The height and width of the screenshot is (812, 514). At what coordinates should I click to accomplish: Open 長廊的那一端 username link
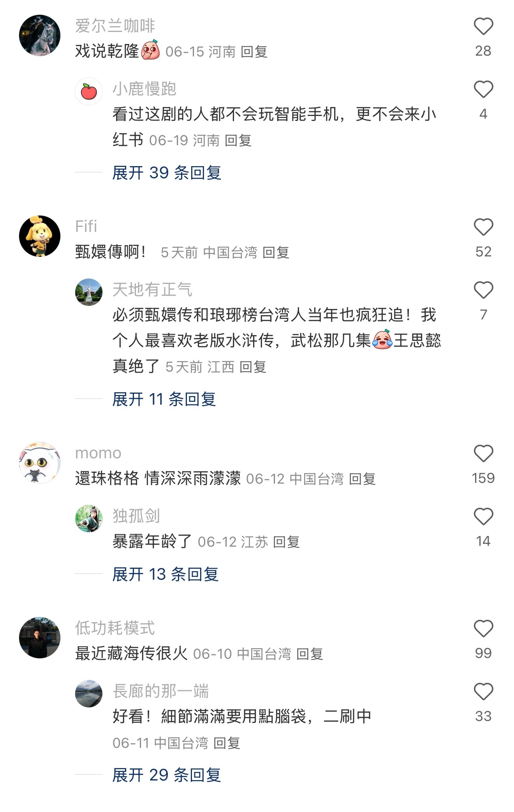tap(160, 691)
